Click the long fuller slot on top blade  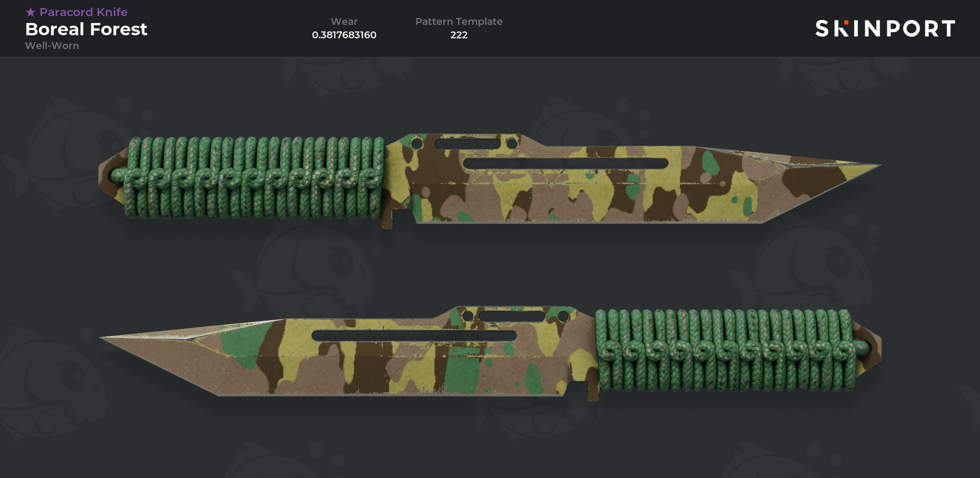[x=565, y=163]
